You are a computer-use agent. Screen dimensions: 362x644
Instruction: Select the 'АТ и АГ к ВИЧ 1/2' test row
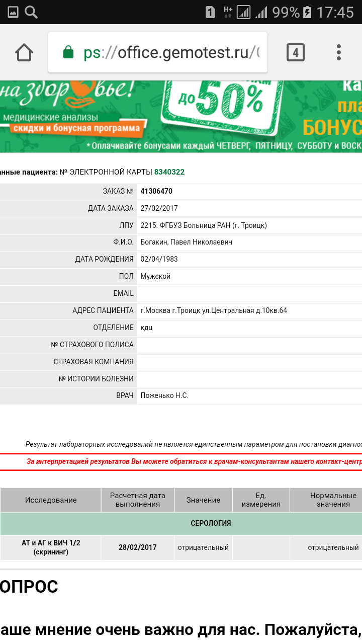pos(51,547)
